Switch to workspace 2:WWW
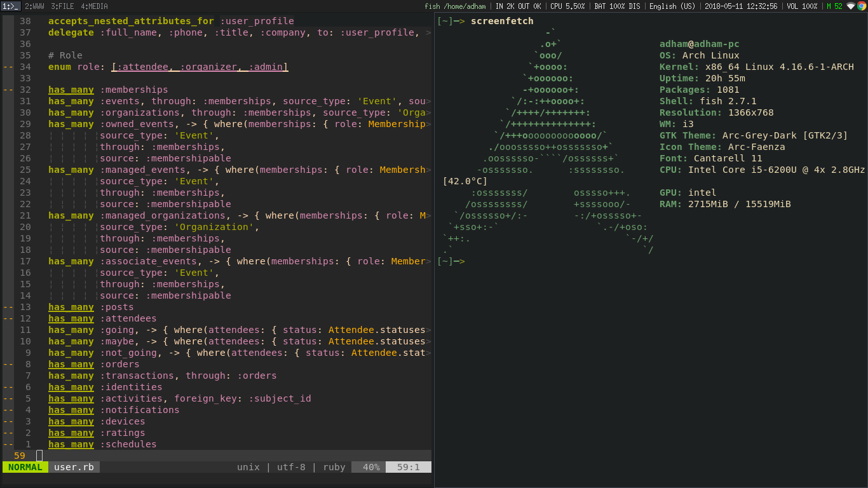This screenshot has height=488, width=868. click(x=35, y=6)
